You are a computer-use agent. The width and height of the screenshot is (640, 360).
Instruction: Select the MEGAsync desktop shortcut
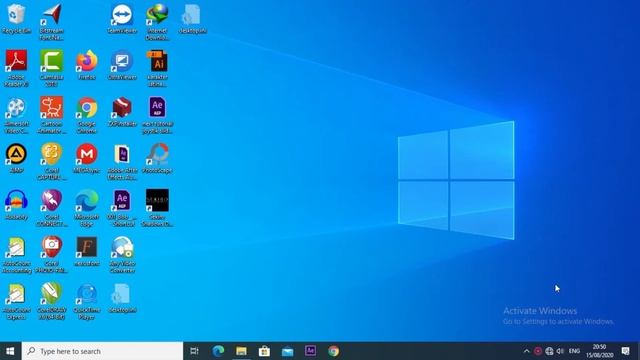click(x=87, y=158)
